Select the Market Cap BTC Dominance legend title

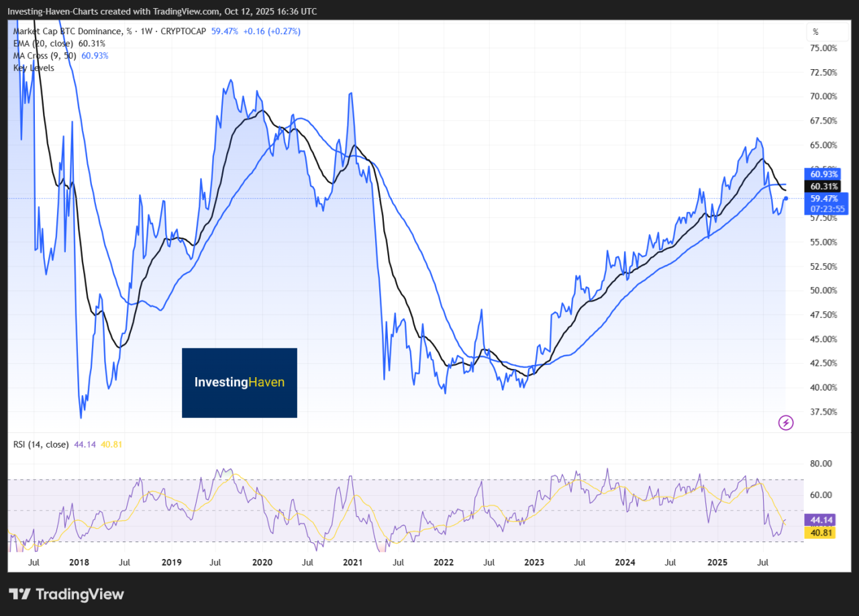pyautogui.click(x=68, y=31)
